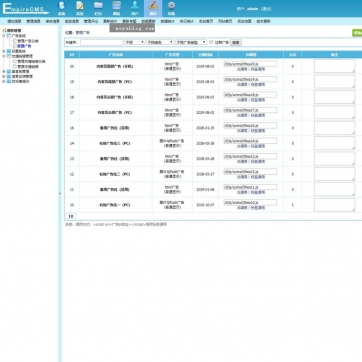
Task: Click the 标签调用 link in row 19
Action: pyautogui.click(x=258, y=85)
